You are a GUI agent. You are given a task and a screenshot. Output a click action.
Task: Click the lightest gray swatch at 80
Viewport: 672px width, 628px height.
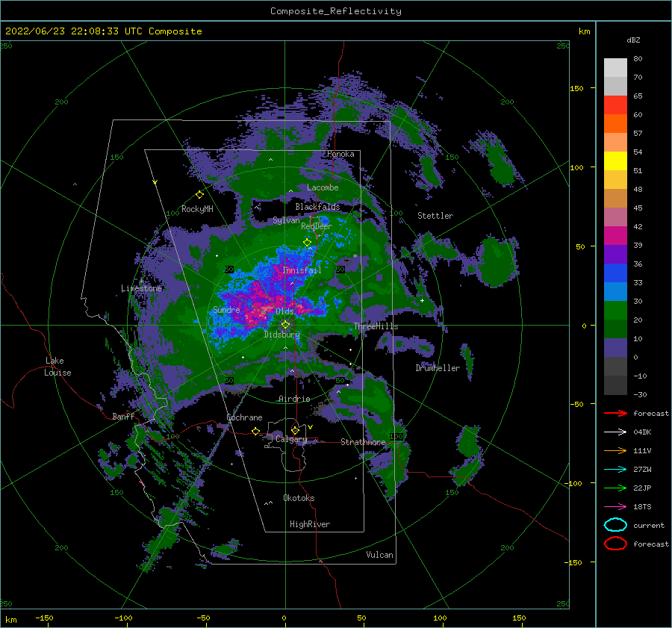tap(615, 68)
